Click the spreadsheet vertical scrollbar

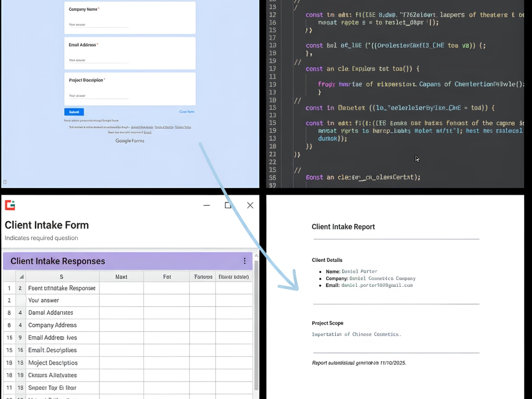tap(256, 325)
